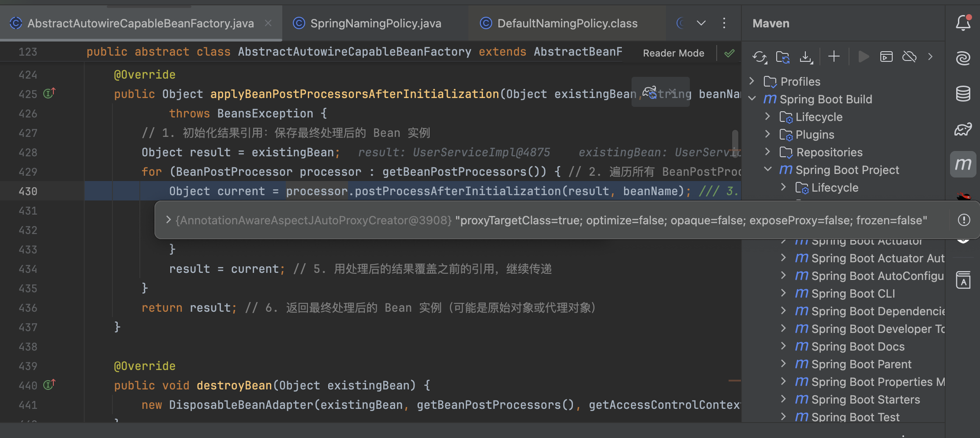This screenshot has width=980, height=438.
Task: Click the getBeanPostProcessors() call on line 429
Action: coord(464,172)
